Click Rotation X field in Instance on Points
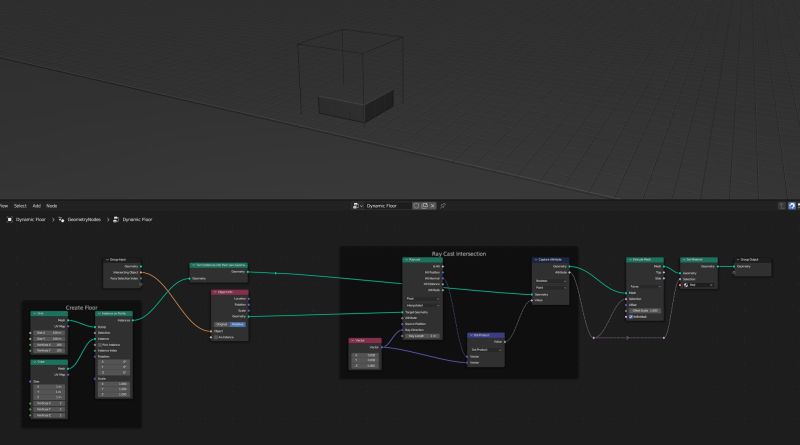 pos(114,362)
